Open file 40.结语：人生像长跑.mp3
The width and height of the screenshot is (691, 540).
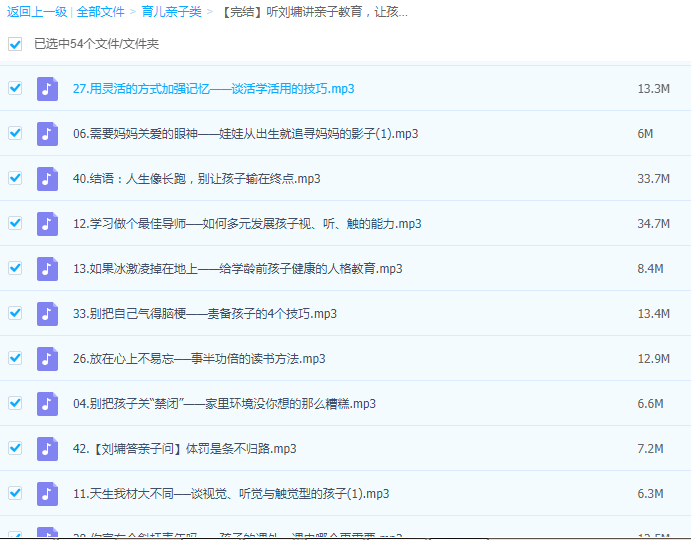coord(197,179)
